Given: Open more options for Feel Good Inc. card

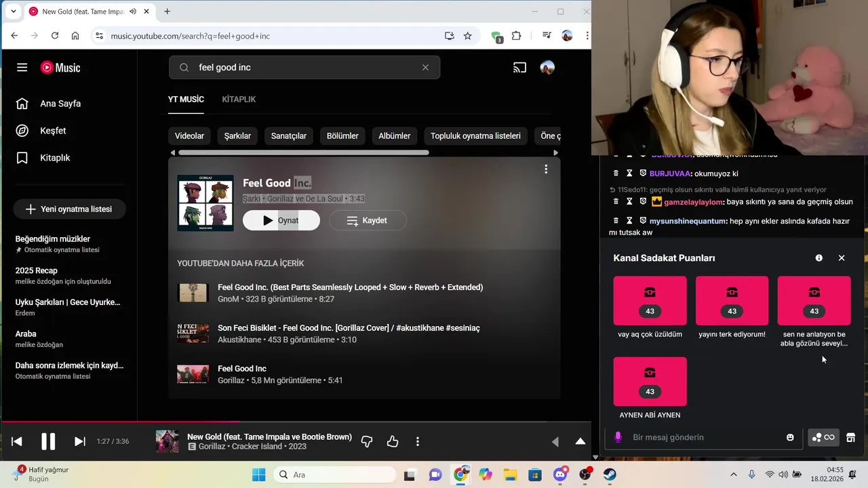Looking at the screenshot, I should 546,169.
